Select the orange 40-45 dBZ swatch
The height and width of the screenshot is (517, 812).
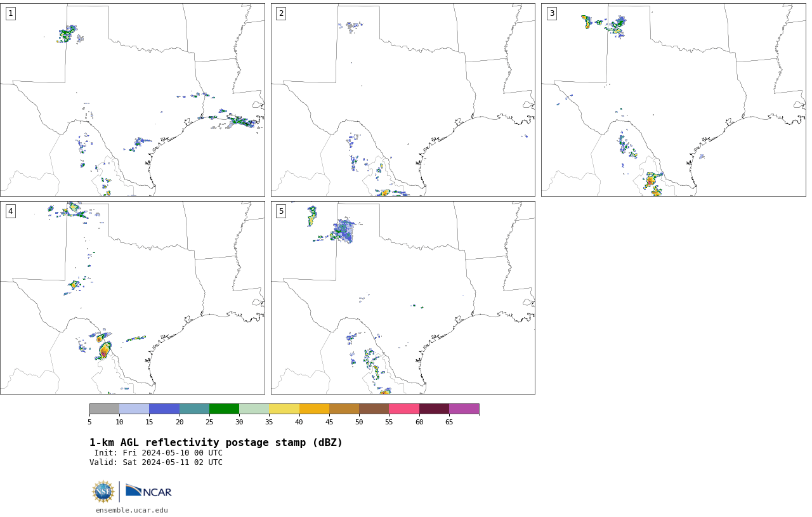point(314,409)
